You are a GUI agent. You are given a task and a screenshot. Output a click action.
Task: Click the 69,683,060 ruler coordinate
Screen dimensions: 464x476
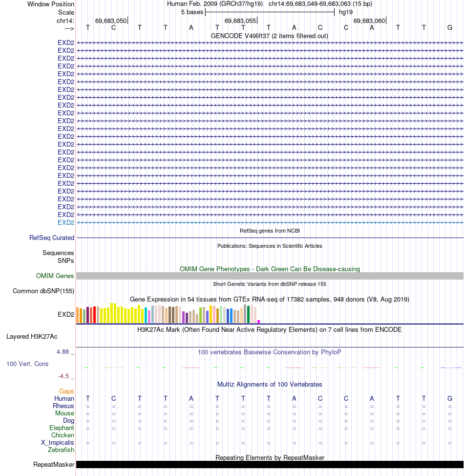pyautogui.click(x=369, y=21)
